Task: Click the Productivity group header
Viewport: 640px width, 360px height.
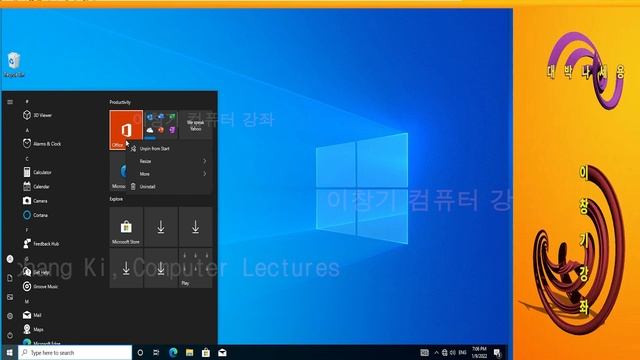Action: coord(120,102)
